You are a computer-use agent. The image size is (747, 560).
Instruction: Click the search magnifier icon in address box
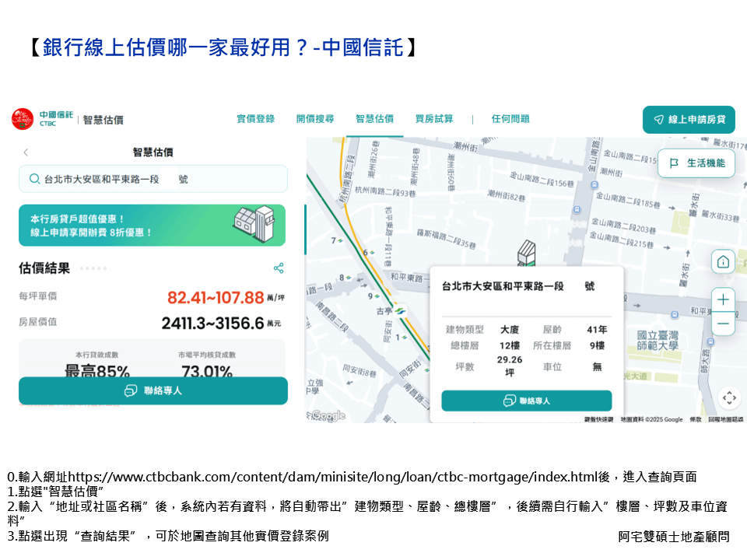click(34, 179)
